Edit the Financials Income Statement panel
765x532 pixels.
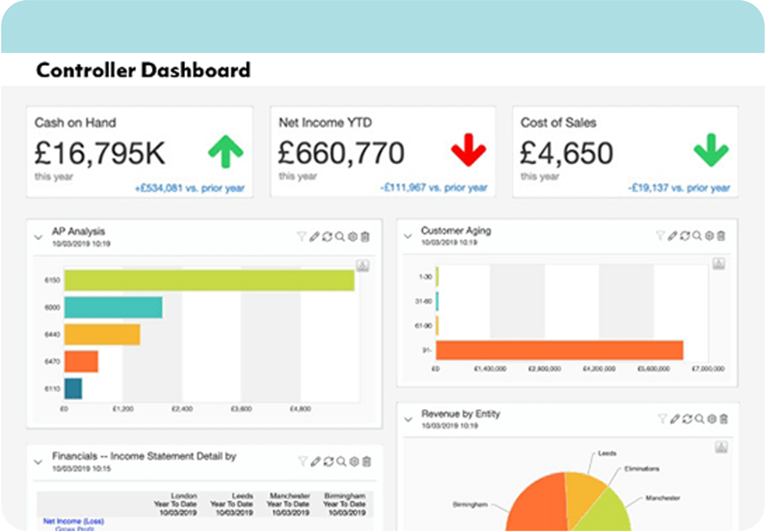[316, 462]
